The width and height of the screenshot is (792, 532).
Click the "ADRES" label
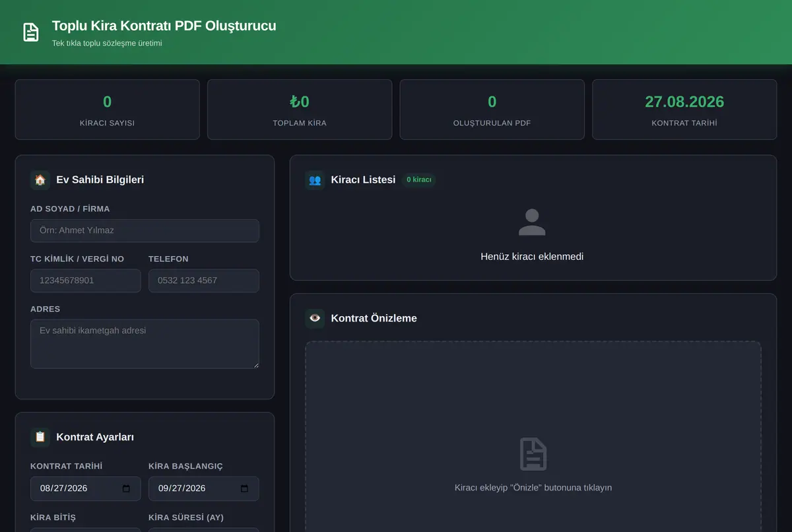point(46,309)
